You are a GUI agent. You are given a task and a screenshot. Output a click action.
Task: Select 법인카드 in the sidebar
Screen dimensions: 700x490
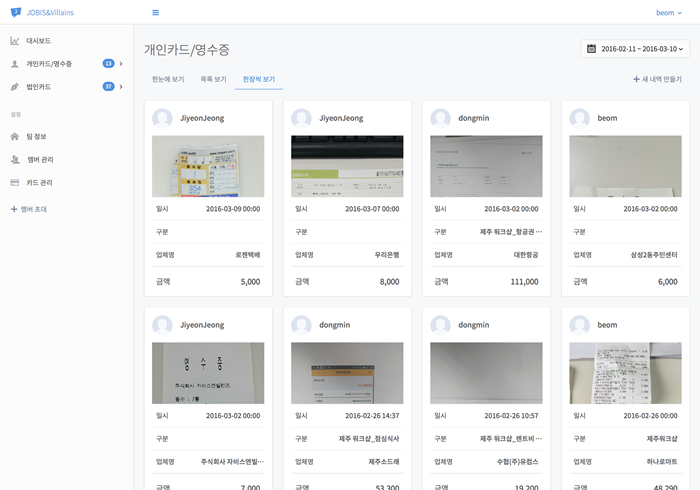coord(38,87)
